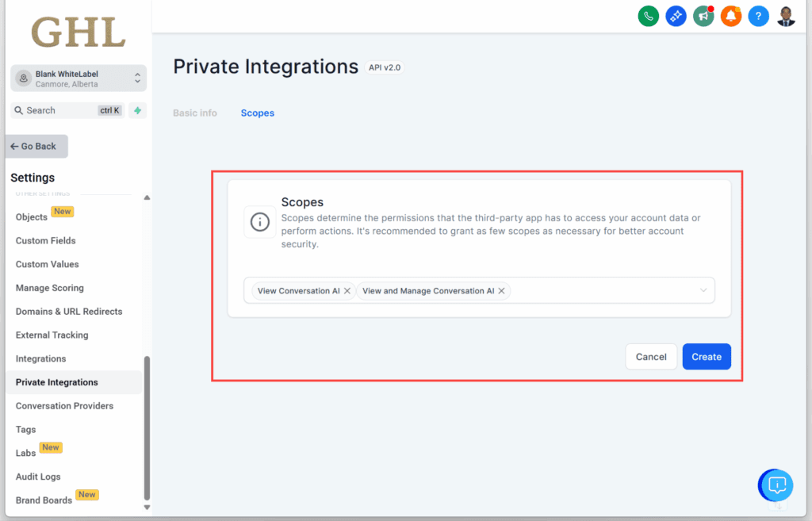Expand the scopes selection dropdown
Image resolution: width=812 pixels, height=521 pixels.
[x=703, y=290]
